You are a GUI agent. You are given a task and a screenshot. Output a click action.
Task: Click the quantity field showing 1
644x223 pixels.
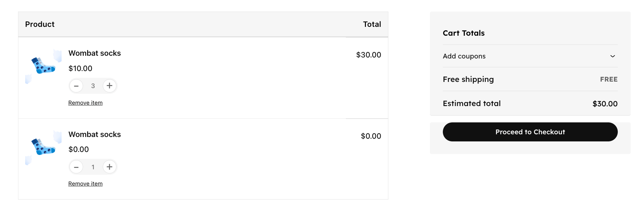(x=93, y=167)
